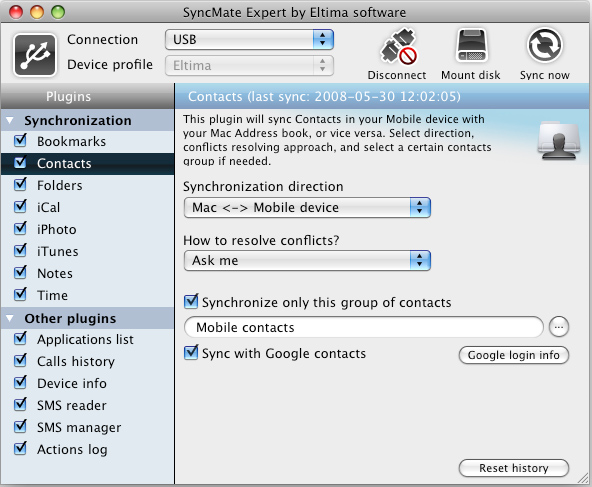Open the Ask me conflicts dropdown

[x=307, y=260]
